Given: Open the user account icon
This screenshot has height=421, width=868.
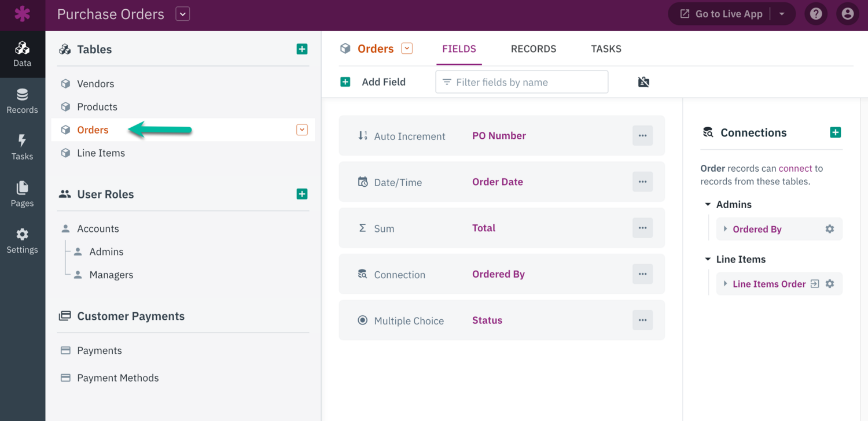Looking at the screenshot, I should (x=847, y=13).
